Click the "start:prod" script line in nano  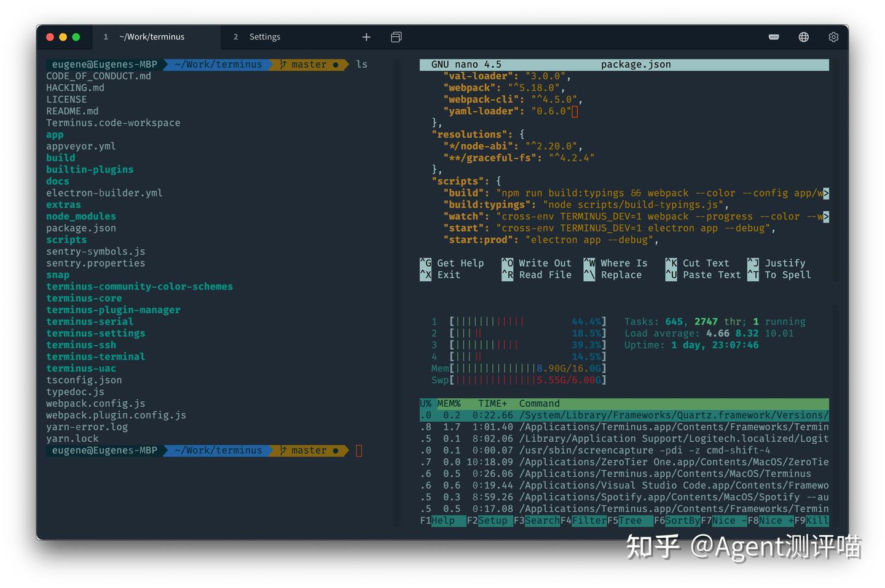(551, 240)
